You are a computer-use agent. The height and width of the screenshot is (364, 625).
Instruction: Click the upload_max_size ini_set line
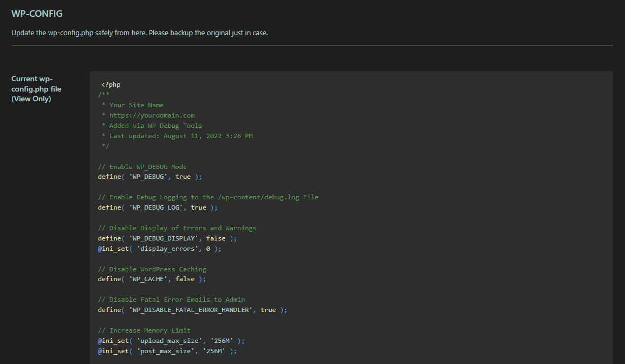pyautogui.click(x=171, y=341)
